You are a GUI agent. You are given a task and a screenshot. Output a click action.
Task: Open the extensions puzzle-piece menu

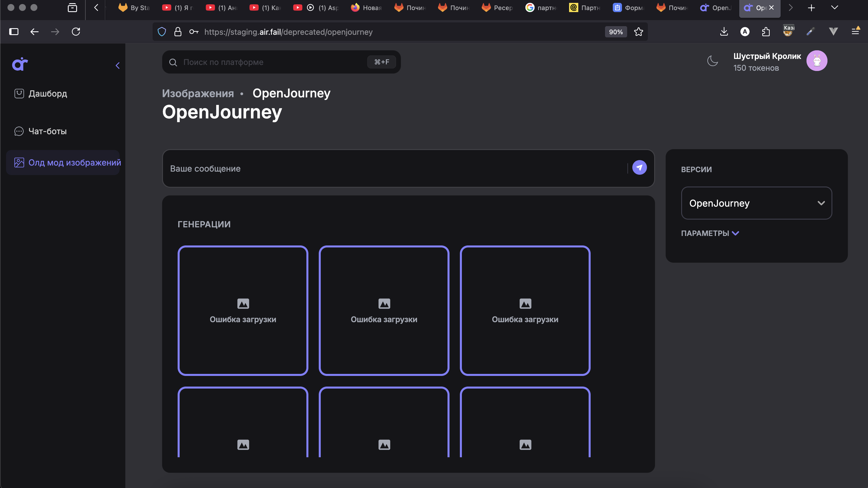(x=766, y=32)
